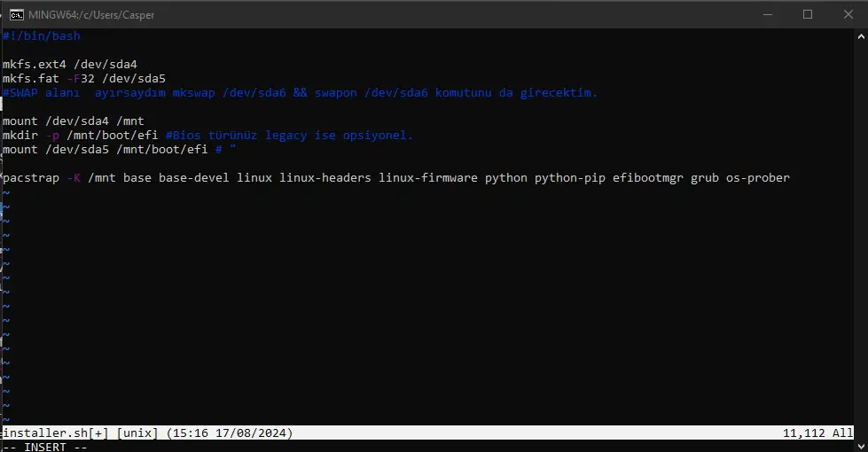This screenshot has width=868, height=452.
Task: Click the '-p' option of mkdir
Action: [52, 136]
